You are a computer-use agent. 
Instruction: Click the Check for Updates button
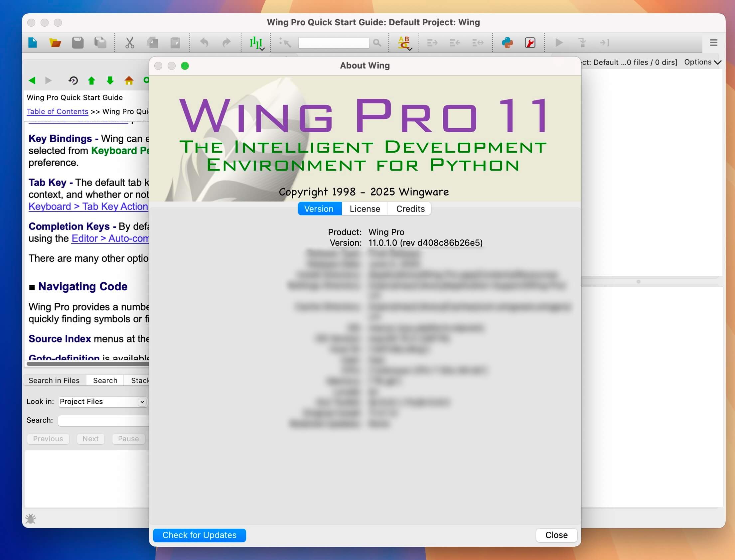tap(199, 535)
